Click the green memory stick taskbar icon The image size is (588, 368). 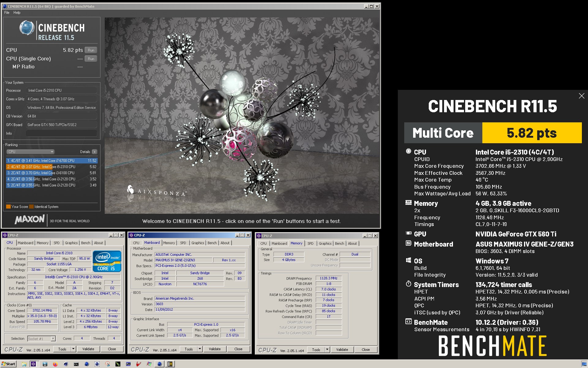(118, 364)
